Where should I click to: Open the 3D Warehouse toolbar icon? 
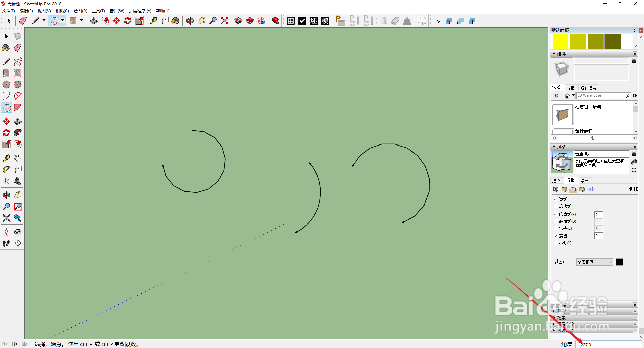point(238,21)
